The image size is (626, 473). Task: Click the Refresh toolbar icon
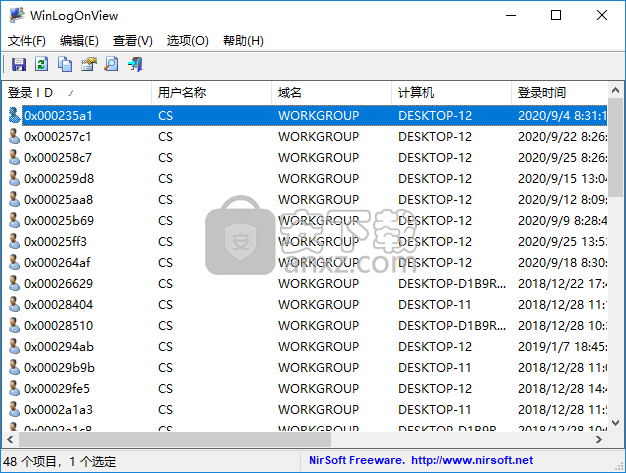pos(42,64)
